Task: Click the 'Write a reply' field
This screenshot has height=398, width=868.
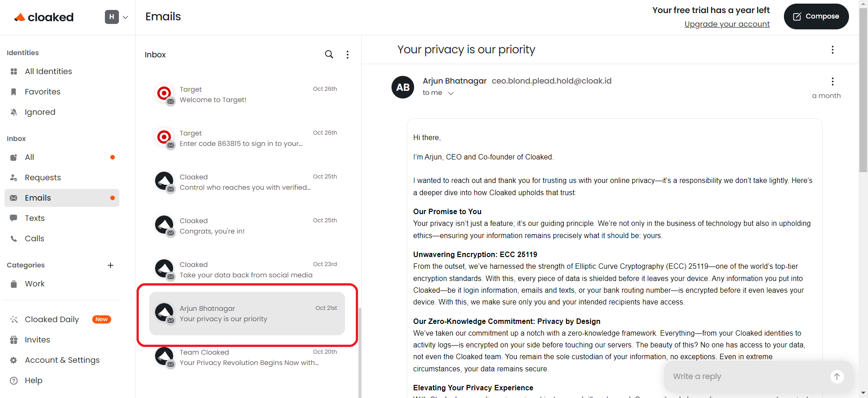Action: coord(746,376)
